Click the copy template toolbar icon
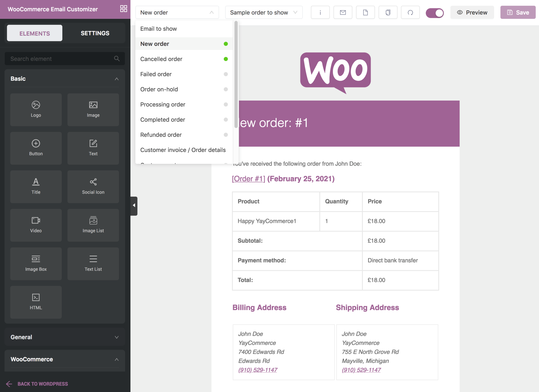Image resolution: width=539 pixels, height=392 pixels. point(388,12)
